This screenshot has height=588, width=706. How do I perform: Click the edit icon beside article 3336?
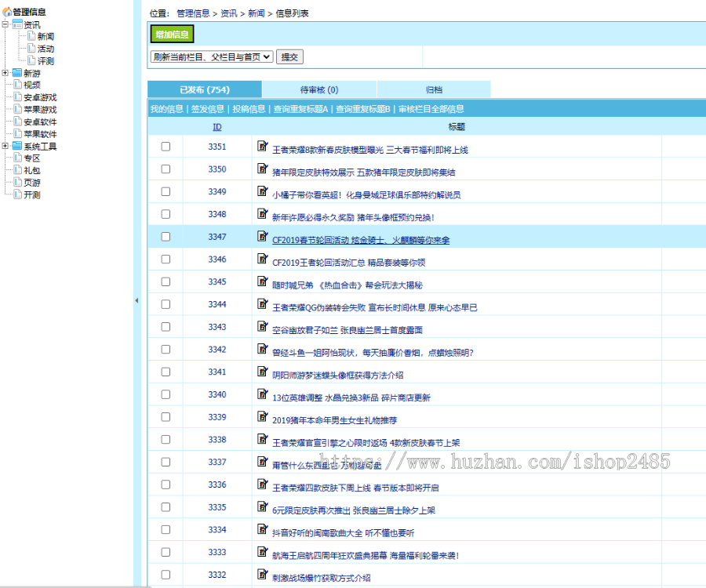pos(263,484)
